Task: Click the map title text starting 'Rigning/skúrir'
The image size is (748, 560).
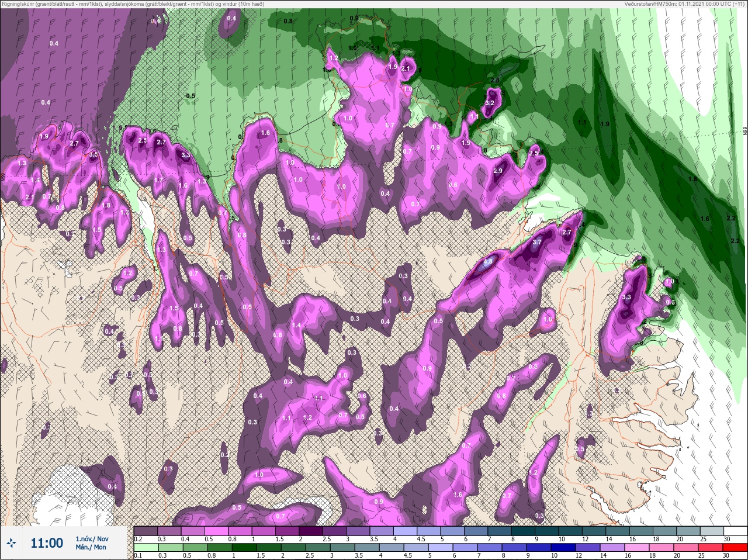Action: 133,4
